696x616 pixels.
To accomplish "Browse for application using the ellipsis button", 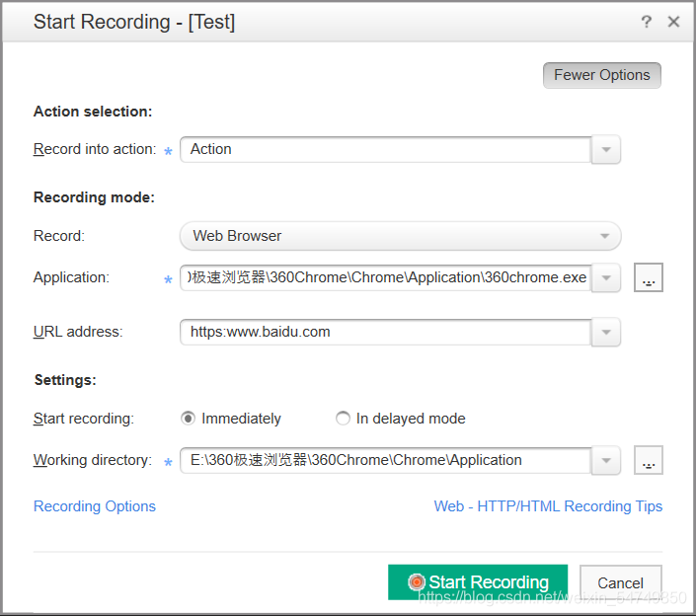I will coord(648,278).
